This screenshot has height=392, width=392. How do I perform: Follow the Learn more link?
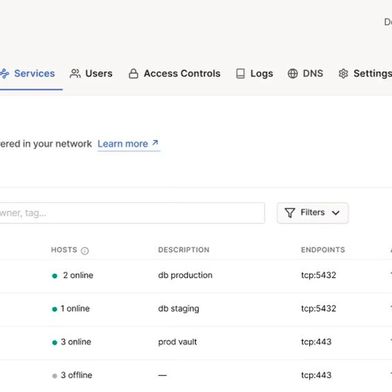click(x=128, y=144)
